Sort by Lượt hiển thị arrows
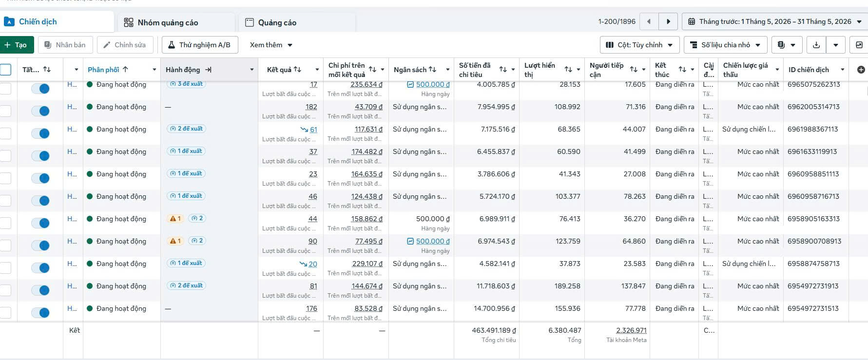868x360 pixels. click(x=568, y=70)
